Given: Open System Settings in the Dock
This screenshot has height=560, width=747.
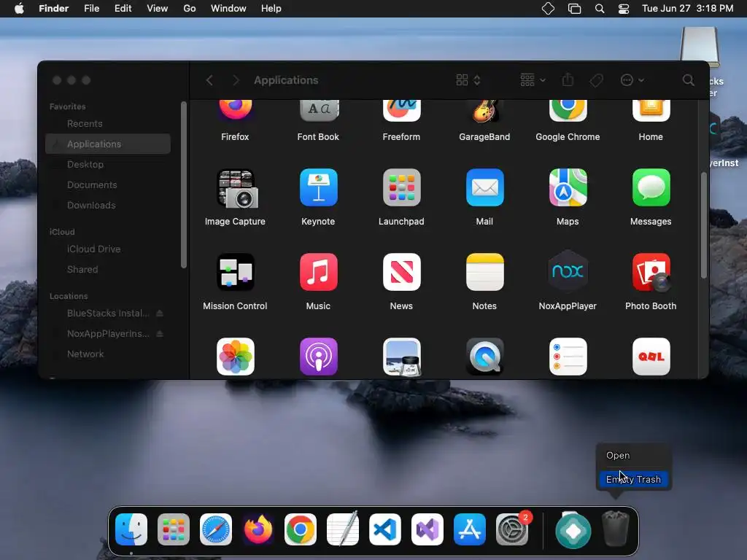Looking at the screenshot, I should (x=512, y=529).
